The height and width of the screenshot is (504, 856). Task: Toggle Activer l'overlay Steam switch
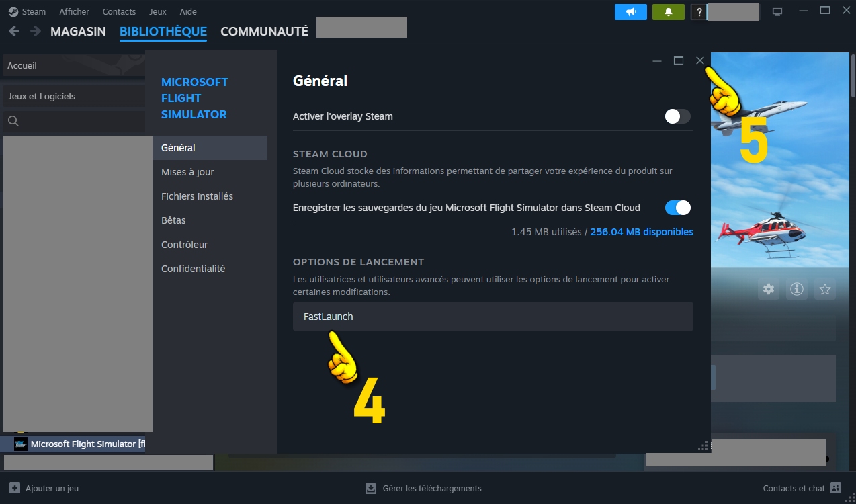(x=678, y=116)
